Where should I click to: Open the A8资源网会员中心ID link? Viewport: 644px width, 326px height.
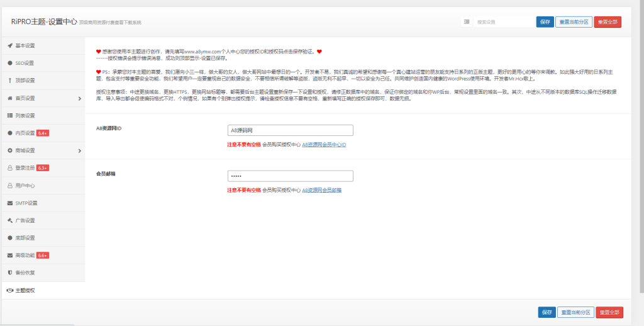[x=324, y=145]
